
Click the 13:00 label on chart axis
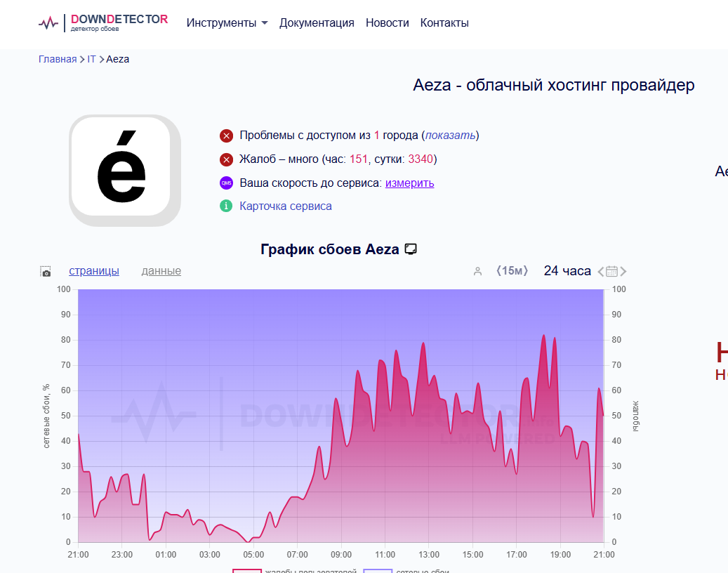(x=429, y=555)
